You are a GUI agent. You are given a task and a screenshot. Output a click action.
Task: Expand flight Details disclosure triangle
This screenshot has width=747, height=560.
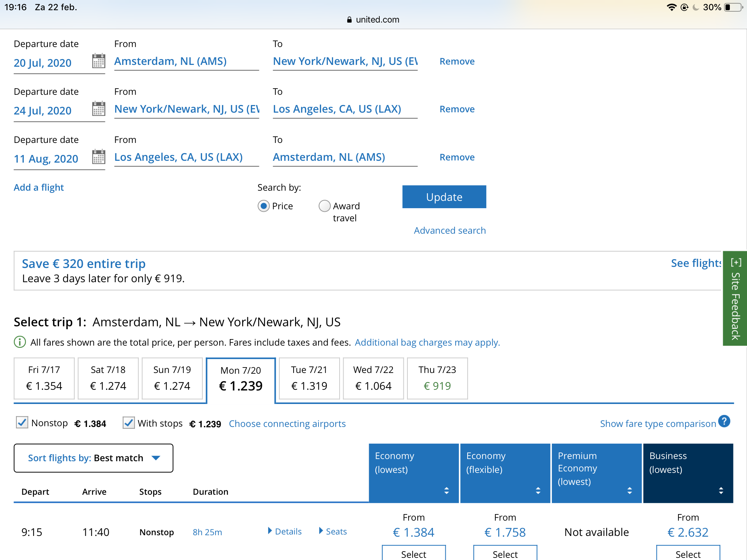coord(270,531)
